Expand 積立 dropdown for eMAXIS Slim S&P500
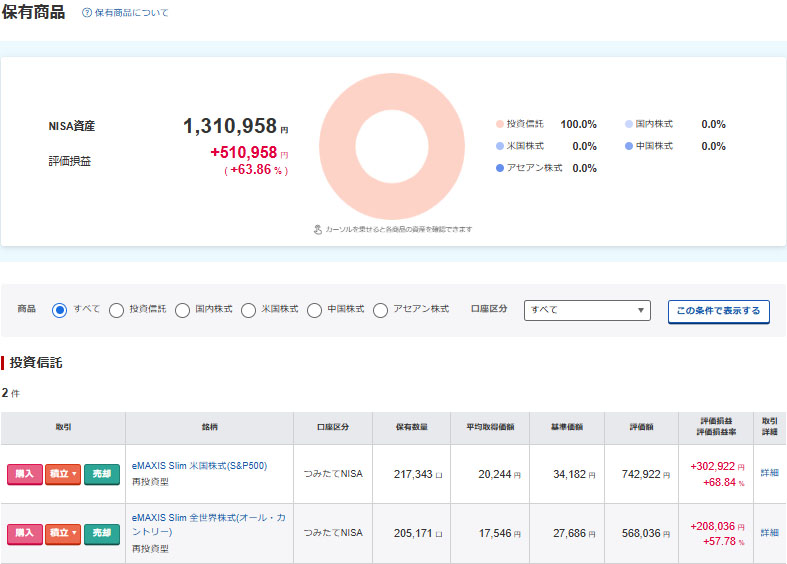The width and height of the screenshot is (787, 564). pyautogui.click(x=63, y=474)
